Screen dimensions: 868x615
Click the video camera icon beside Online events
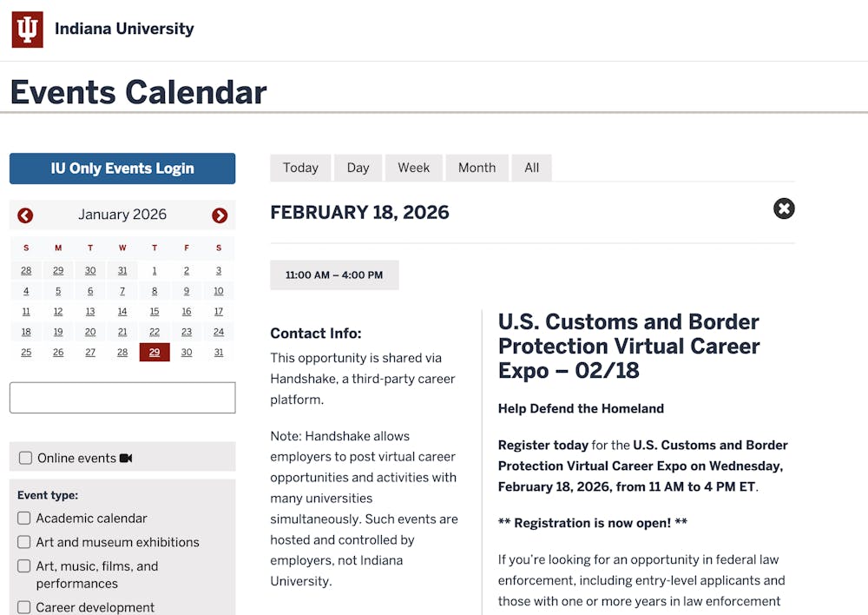(126, 458)
